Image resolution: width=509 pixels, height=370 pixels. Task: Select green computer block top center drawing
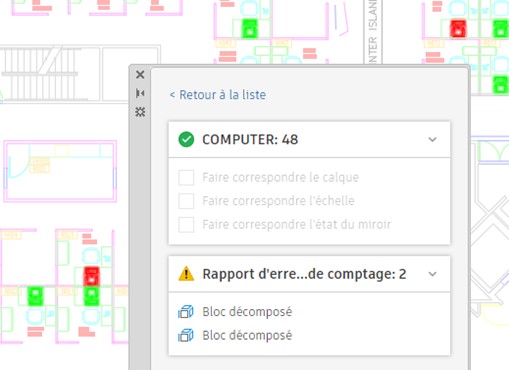[250, 28]
